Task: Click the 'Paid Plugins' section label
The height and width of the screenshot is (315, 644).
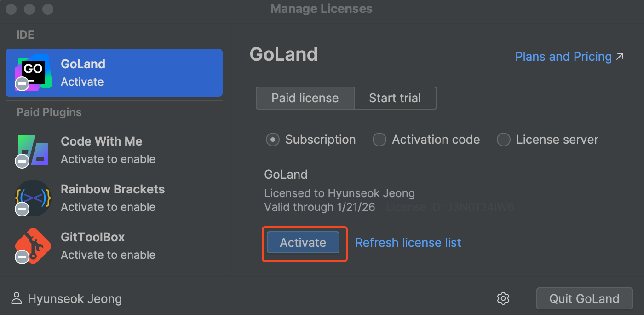Action: [49, 112]
